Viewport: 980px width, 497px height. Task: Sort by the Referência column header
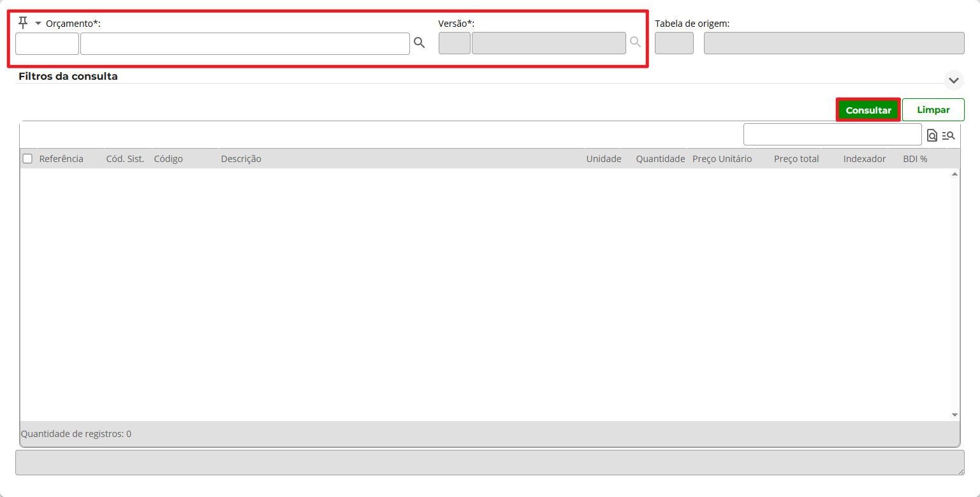click(61, 159)
